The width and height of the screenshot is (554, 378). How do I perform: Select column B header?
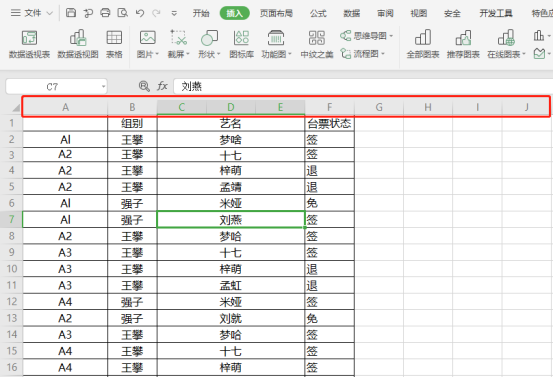coord(132,107)
